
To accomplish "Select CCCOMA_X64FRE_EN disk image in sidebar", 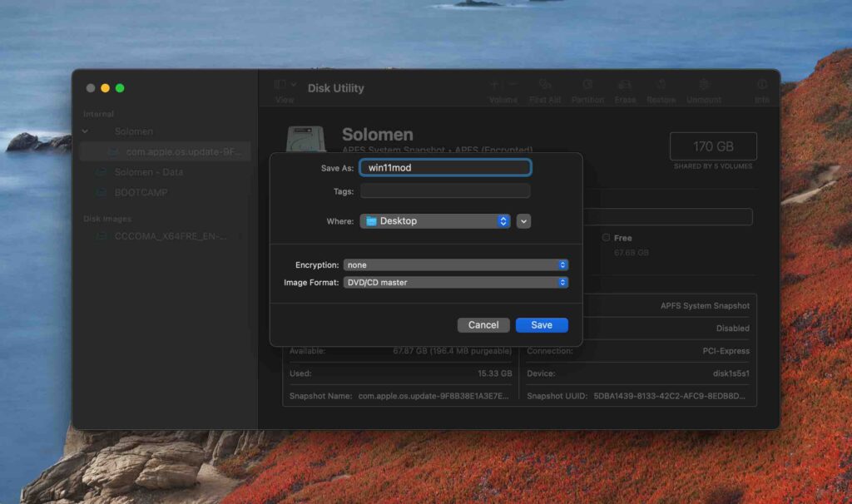I will click(170, 236).
